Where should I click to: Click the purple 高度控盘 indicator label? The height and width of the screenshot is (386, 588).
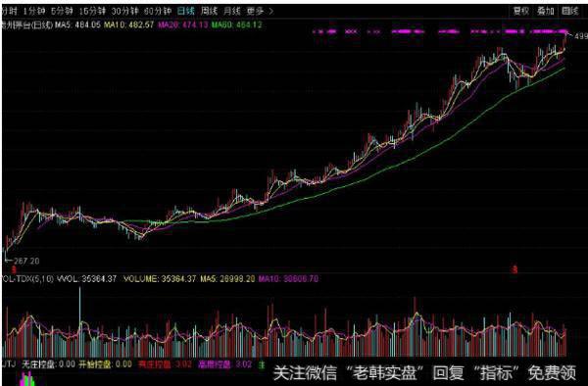point(224,364)
